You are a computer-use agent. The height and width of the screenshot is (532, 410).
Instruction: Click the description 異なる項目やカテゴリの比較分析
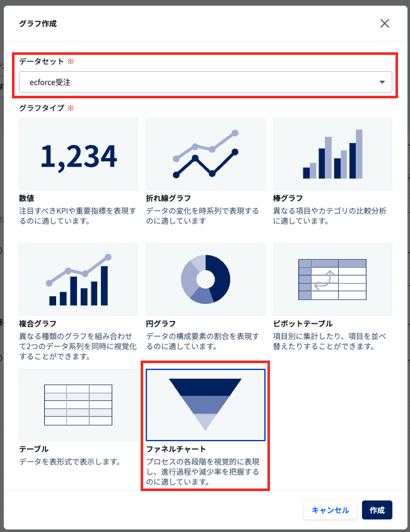(x=329, y=216)
